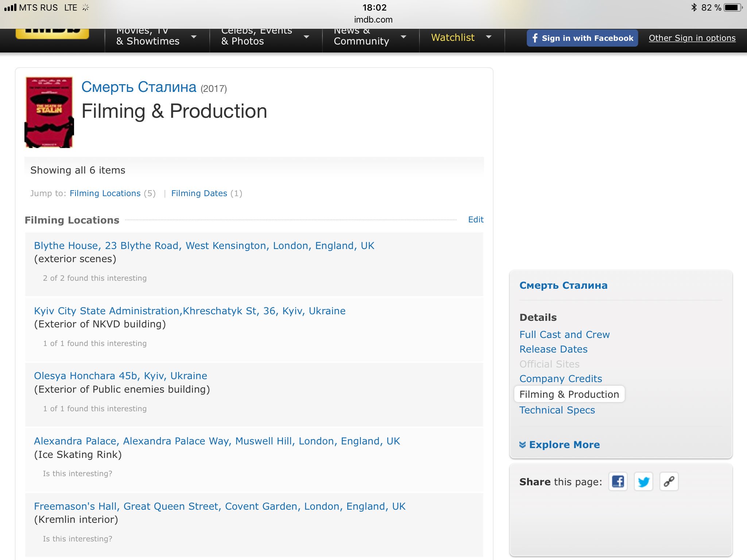Open Full Cast and Crew page
The height and width of the screenshot is (560, 747).
564,335
